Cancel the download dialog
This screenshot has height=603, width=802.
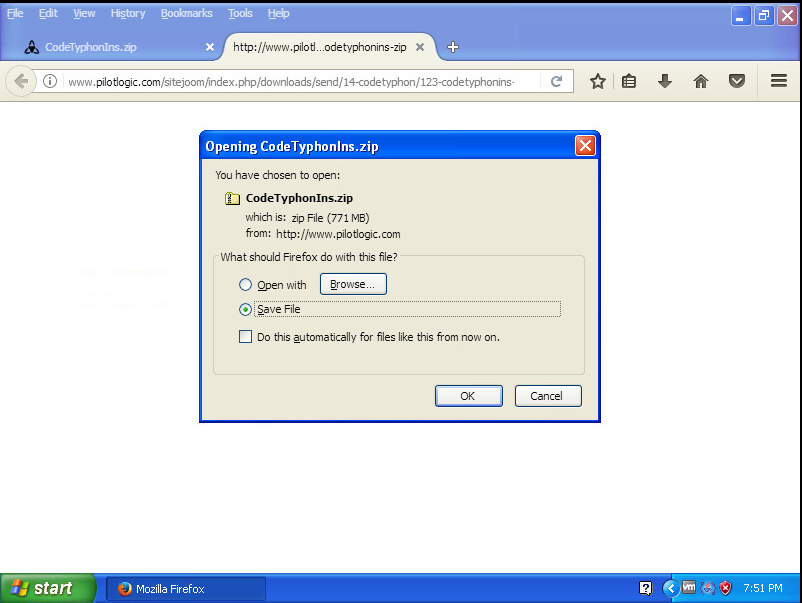(547, 396)
